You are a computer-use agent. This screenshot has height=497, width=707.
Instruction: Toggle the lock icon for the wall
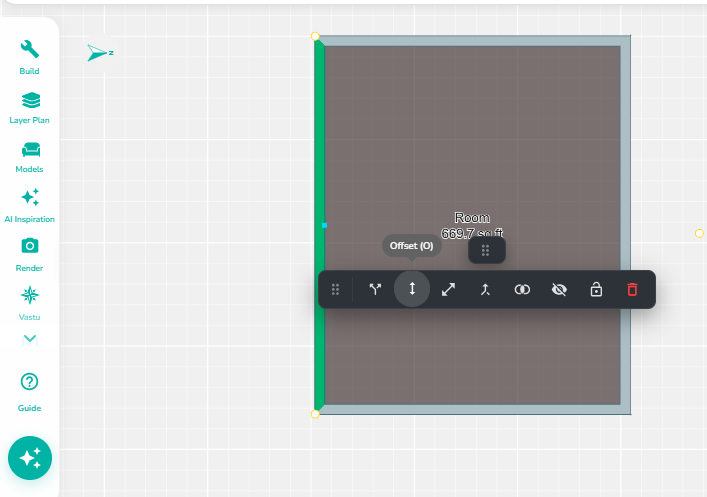[x=596, y=289]
